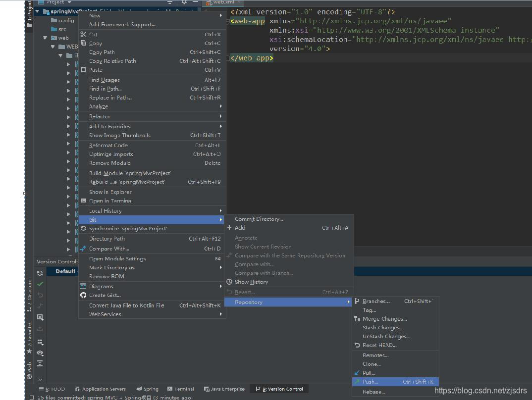Open the Java Enterprise tab

point(224,389)
